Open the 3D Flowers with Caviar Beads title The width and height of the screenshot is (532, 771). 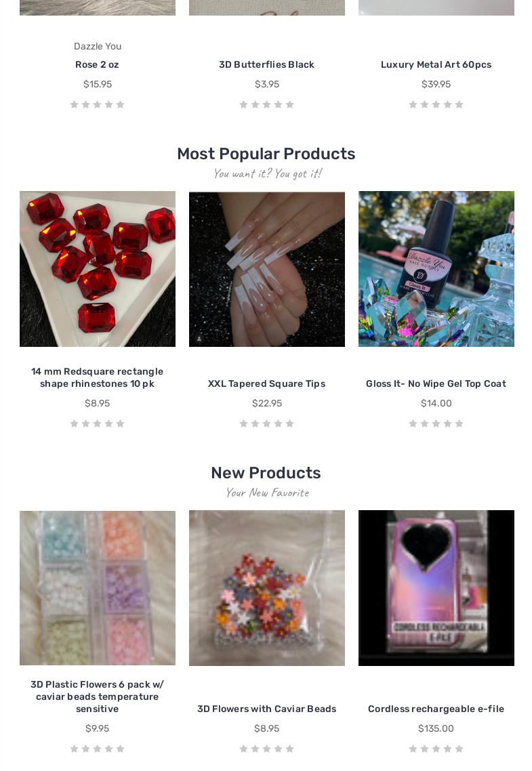[x=266, y=709]
